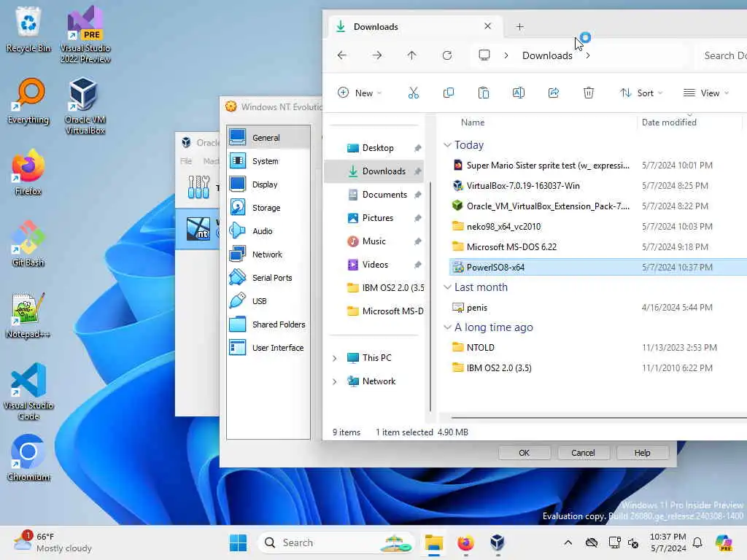This screenshot has width=747, height=560.
Task: Go back with the left arrow button
Action: coord(342,55)
